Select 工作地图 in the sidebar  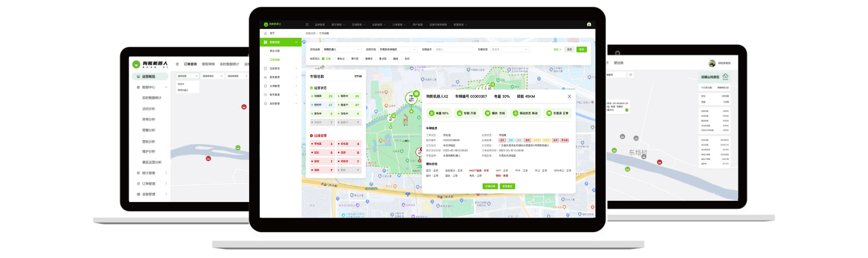coord(275,60)
